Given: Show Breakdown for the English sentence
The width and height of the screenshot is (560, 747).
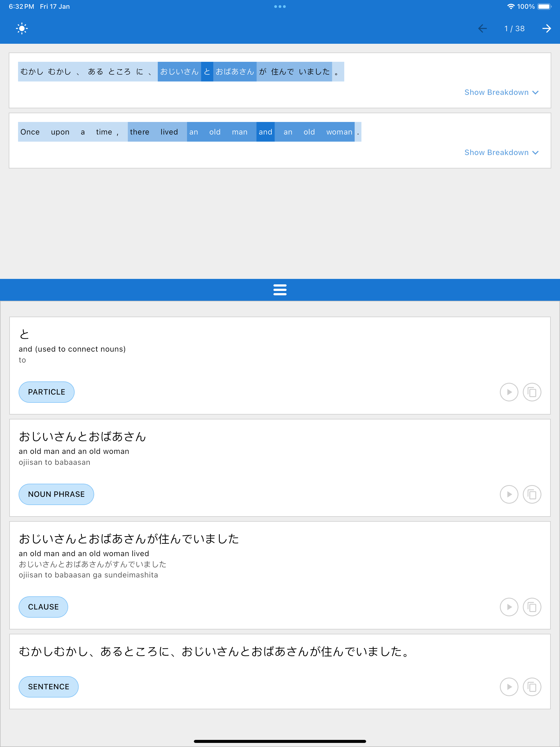Looking at the screenshot, I should [501, 152].
